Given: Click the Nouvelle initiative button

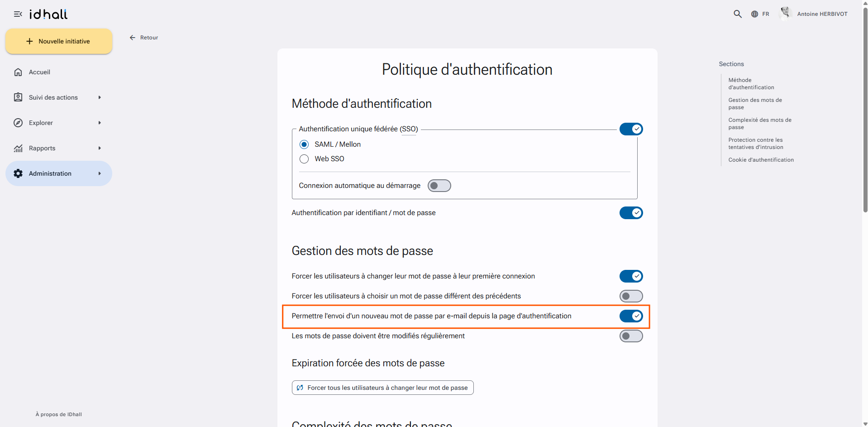Looking at the screenshot, I should click(59, 41).
